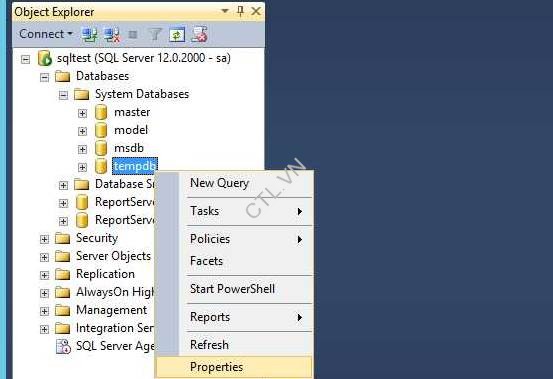Select the Management tree label
The width and height of the screenshot is (553, 379).
[111, 310]
